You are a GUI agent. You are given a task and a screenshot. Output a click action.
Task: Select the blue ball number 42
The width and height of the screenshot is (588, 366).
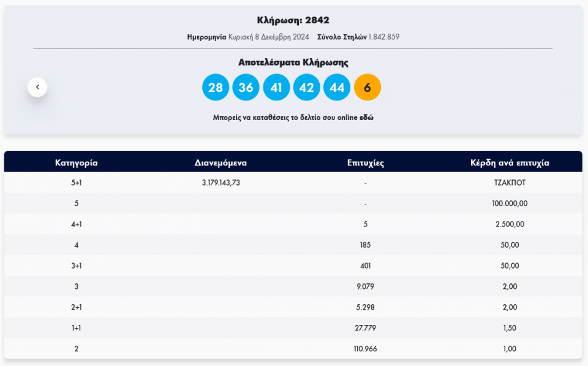[x=307, y=88]
